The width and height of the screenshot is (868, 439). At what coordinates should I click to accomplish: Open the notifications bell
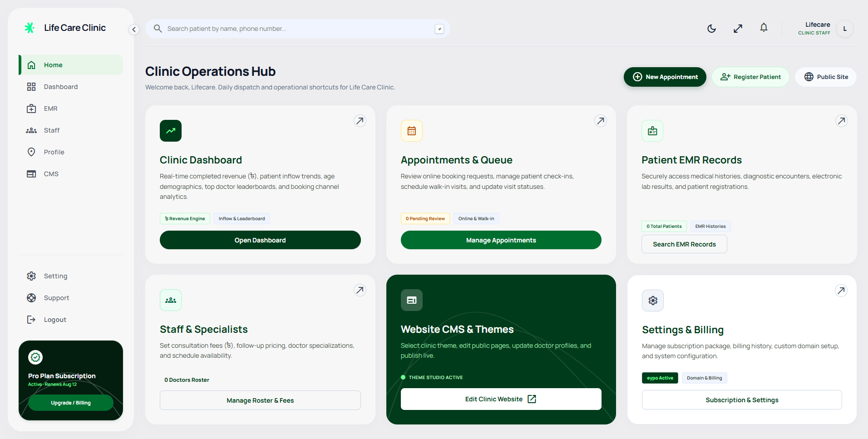click(x=764, y=28)
